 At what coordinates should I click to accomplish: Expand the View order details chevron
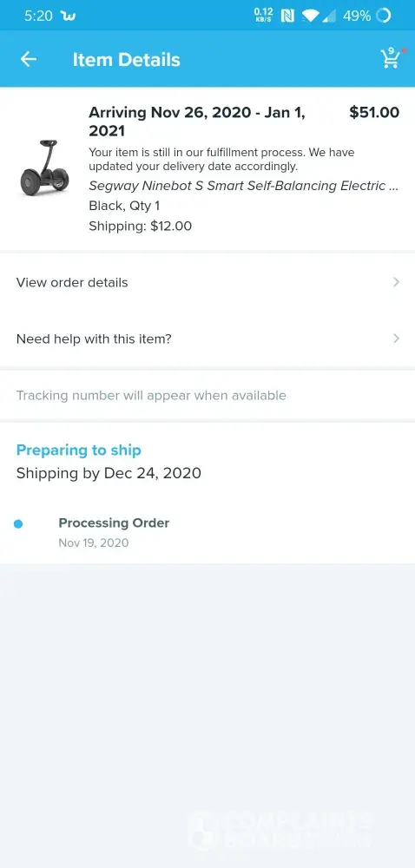coord(396,282)
